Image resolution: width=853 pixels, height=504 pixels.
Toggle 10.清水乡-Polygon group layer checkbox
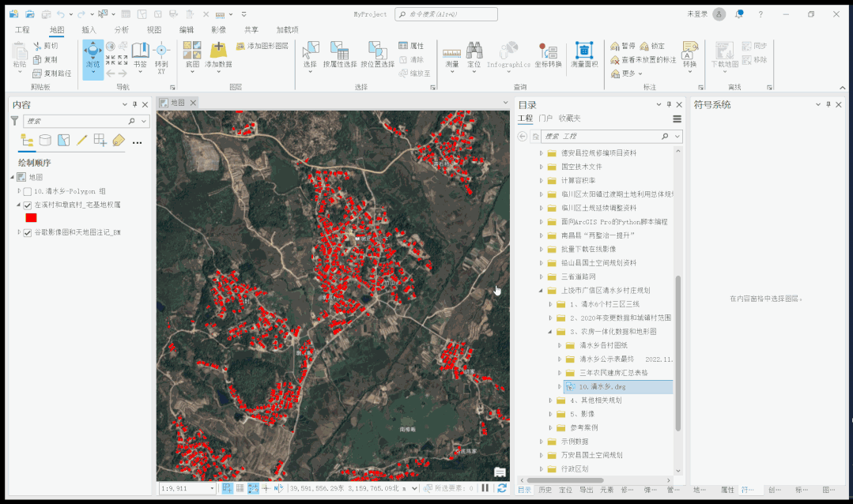[27, 191]
